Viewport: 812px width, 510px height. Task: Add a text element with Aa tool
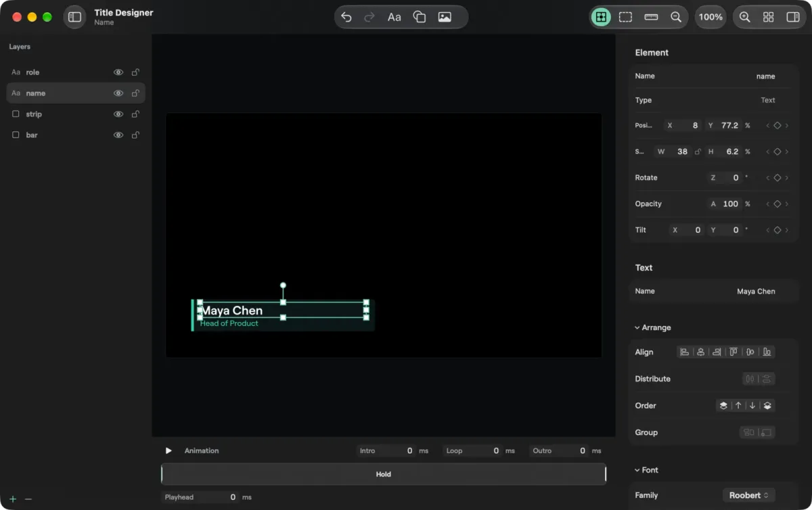click(394, 17)
